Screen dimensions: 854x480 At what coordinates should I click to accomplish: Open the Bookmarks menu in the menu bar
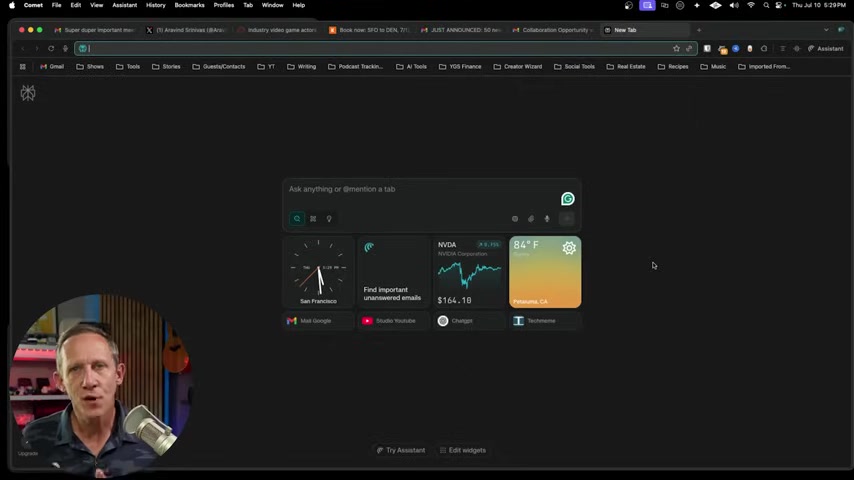coord(189,5)
